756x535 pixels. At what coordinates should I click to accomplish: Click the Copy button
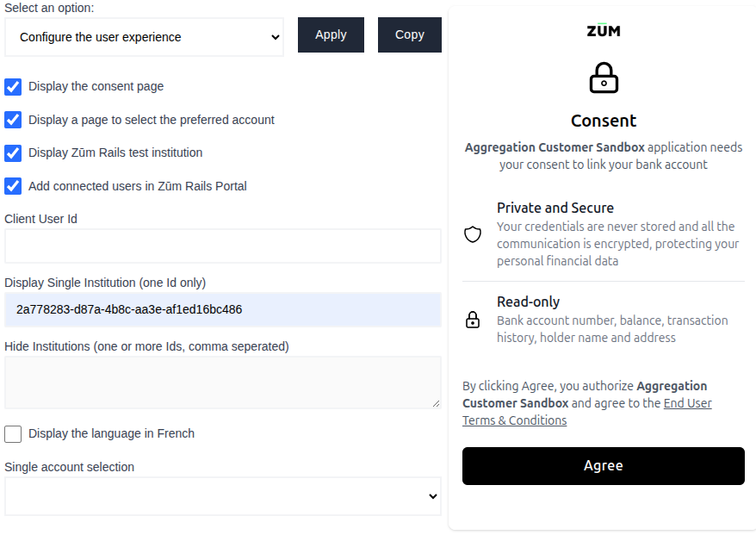(x=409, y=34)
